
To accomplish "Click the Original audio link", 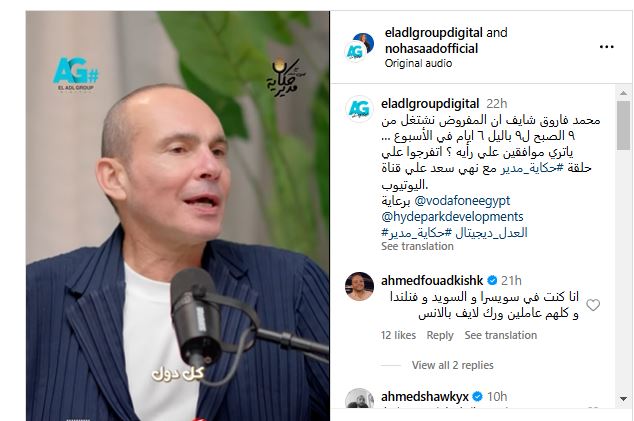I will [x=418, y=63].
